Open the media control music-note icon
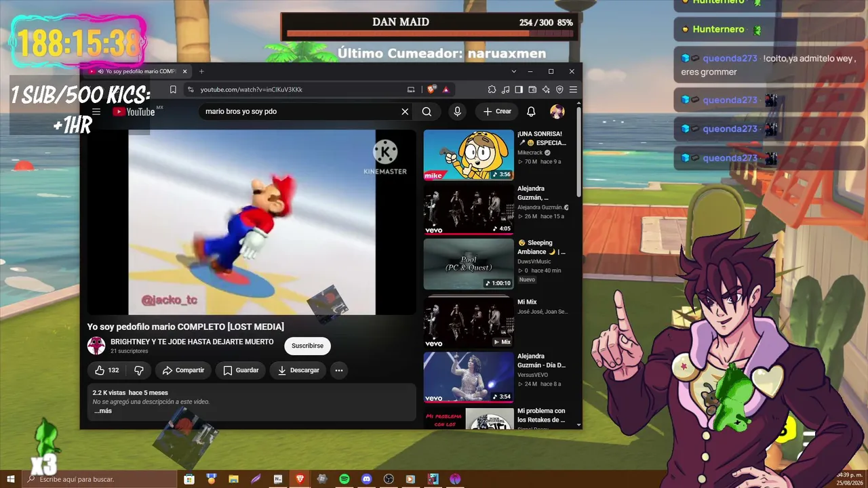868x488 pixels. tap(506, 89)
